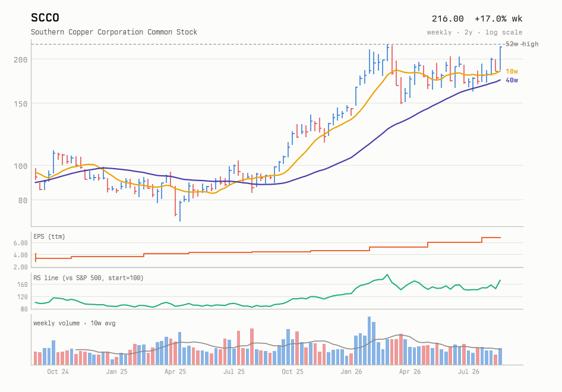
Task: Click the 'Oct 24' date axis label
Action: [x=58, y=372]
